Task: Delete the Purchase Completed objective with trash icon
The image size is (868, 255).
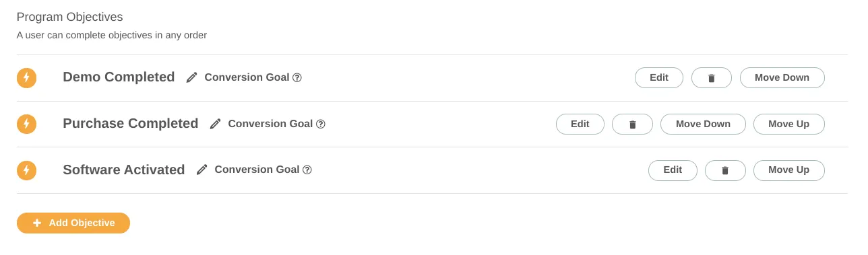Action: pos(632,124)
